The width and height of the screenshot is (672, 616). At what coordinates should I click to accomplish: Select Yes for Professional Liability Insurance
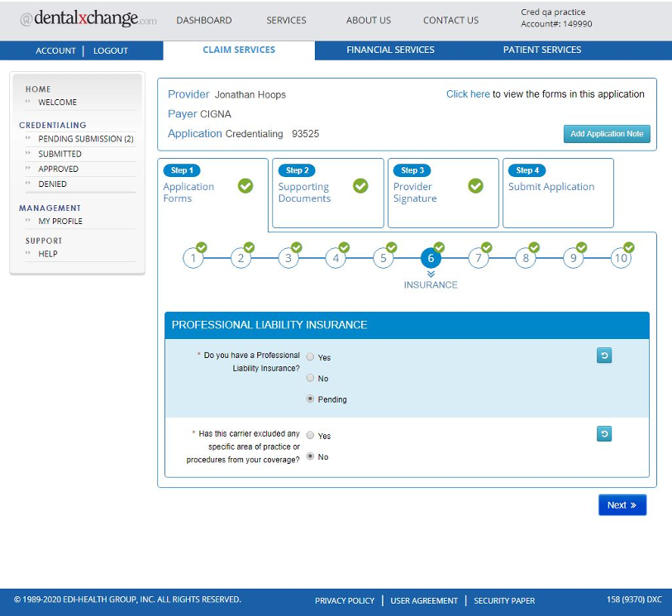(311, 357)
